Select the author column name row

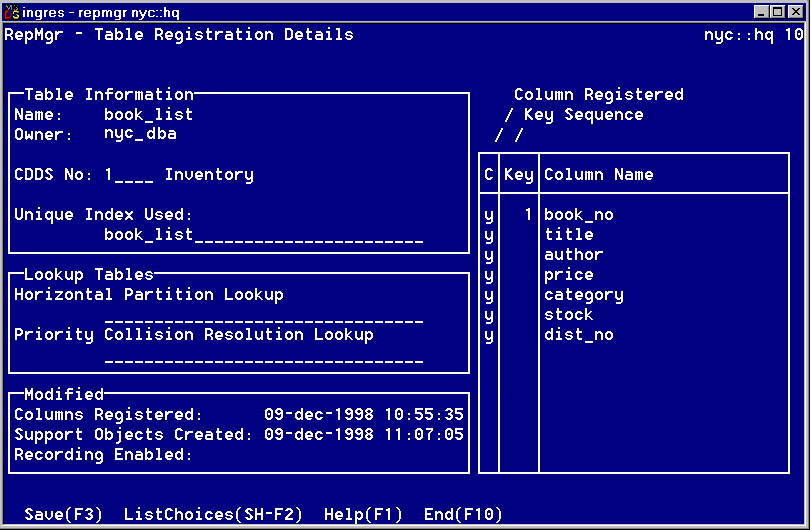(574, 255)
